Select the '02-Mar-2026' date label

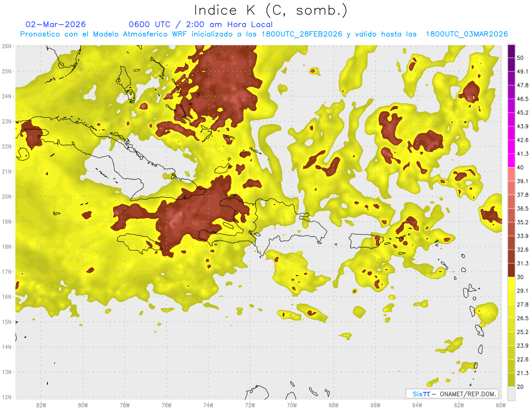(x=56, y=24)
